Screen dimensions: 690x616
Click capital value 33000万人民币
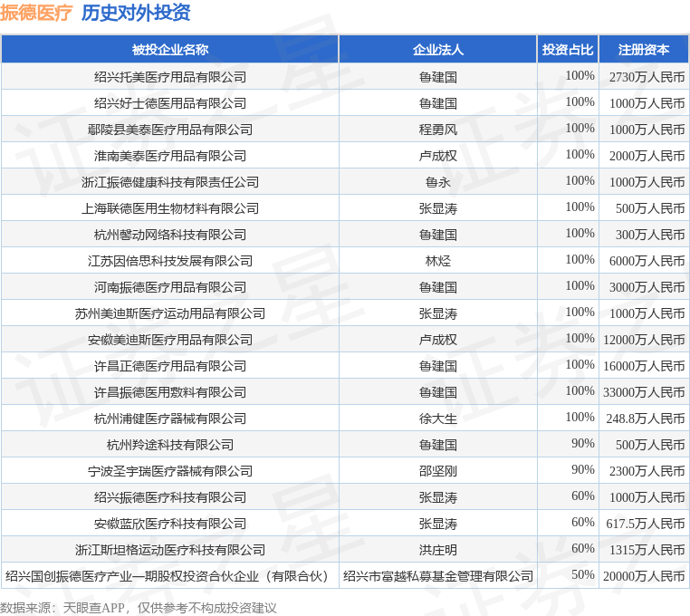click(x=644, y=392)
